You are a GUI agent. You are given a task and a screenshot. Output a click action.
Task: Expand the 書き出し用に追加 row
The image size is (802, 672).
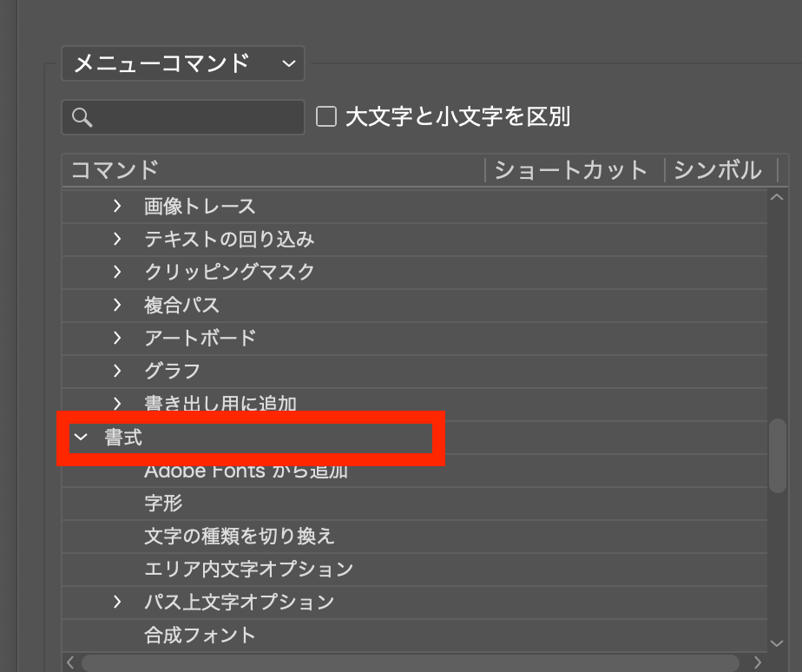pos(117,404)
